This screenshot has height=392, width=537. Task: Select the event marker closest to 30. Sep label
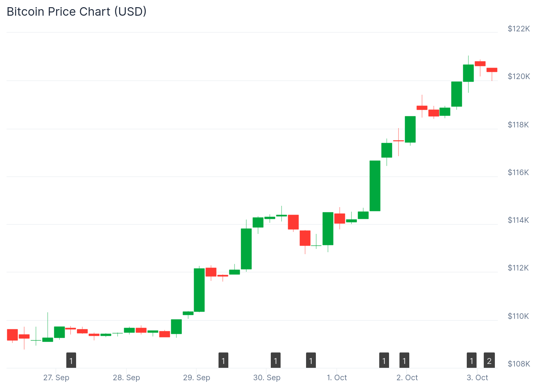click(x=276, y=360)
